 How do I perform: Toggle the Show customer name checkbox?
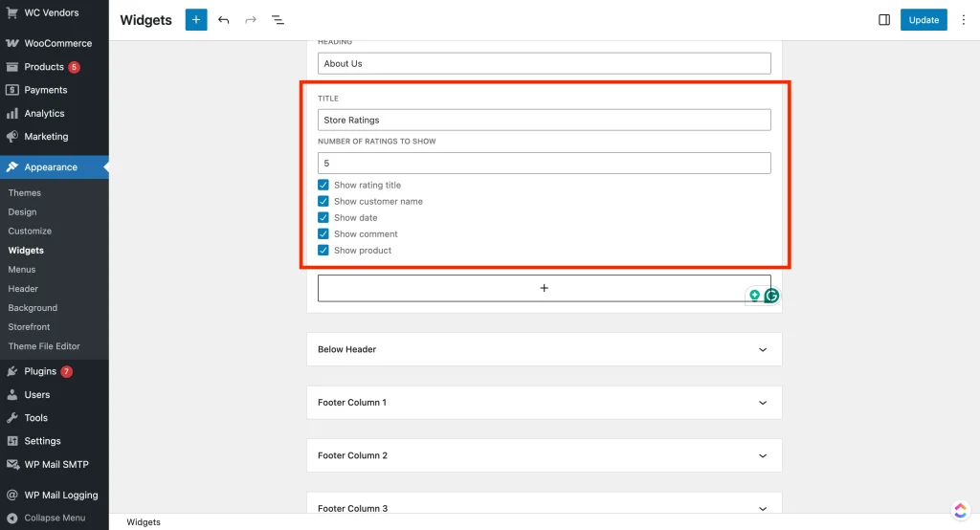323,202
